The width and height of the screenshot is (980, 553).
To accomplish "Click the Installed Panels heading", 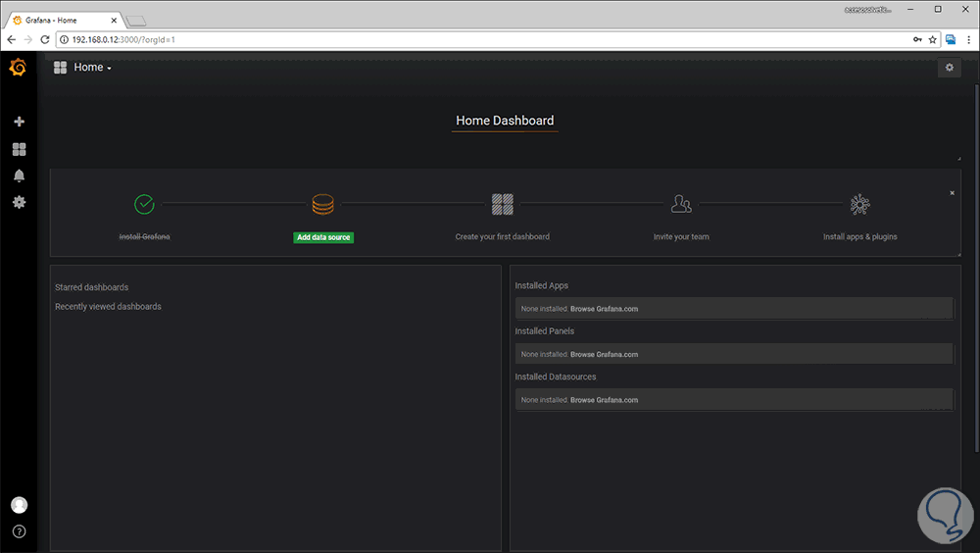I will 544,331.
